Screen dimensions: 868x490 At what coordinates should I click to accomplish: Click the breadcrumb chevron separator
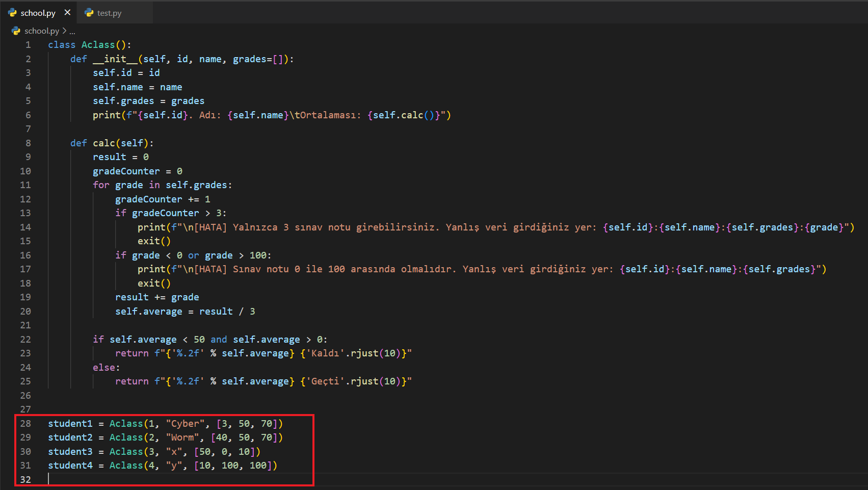[x=65, y=31]
